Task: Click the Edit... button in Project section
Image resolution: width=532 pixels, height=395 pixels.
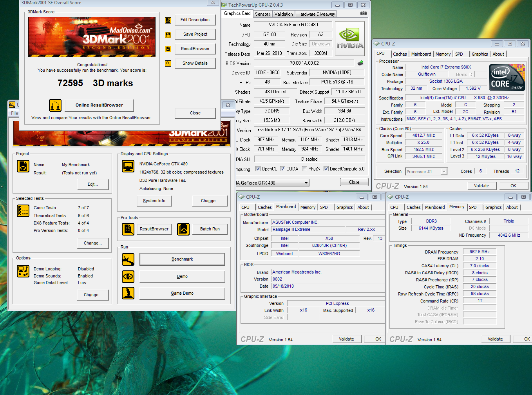Action: pyautogui.click(x=93, y=184)
